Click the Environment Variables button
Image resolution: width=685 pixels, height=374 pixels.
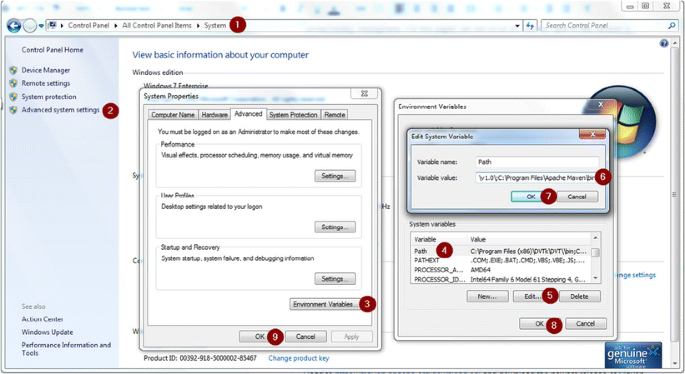pyautogui.click(x=324, y=304)
